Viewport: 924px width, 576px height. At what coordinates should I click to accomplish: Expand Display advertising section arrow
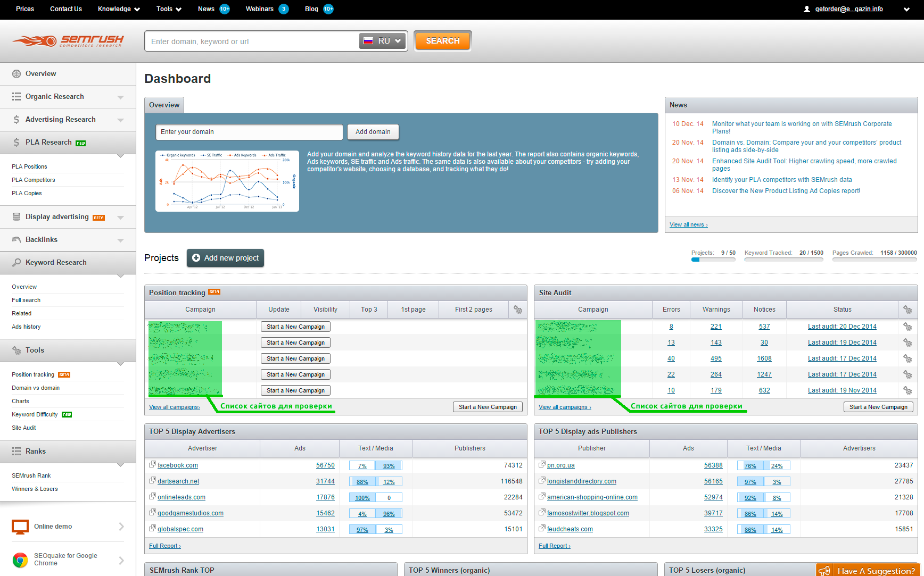point(120,218)
